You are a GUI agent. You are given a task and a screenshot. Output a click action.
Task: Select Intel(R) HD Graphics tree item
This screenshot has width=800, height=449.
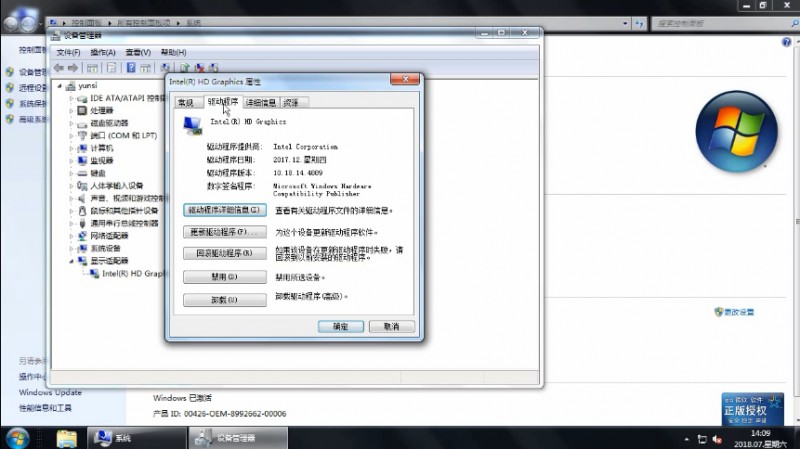pyautogui.click(x=134, y=273)
